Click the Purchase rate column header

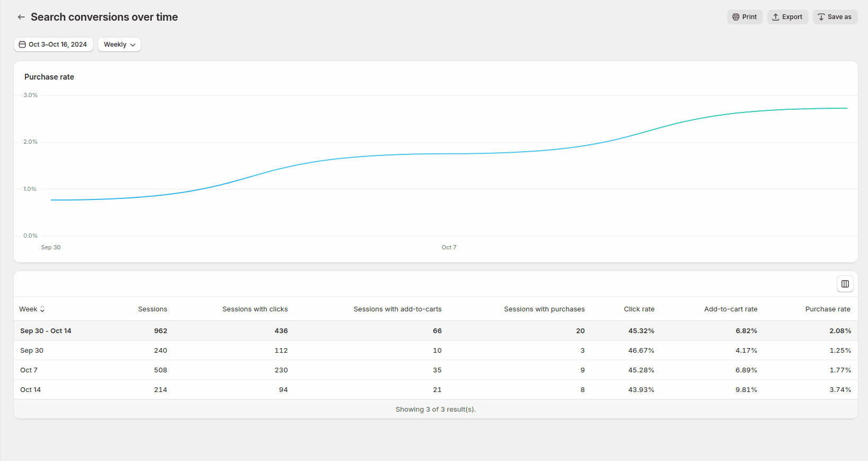tap(827, 309)
